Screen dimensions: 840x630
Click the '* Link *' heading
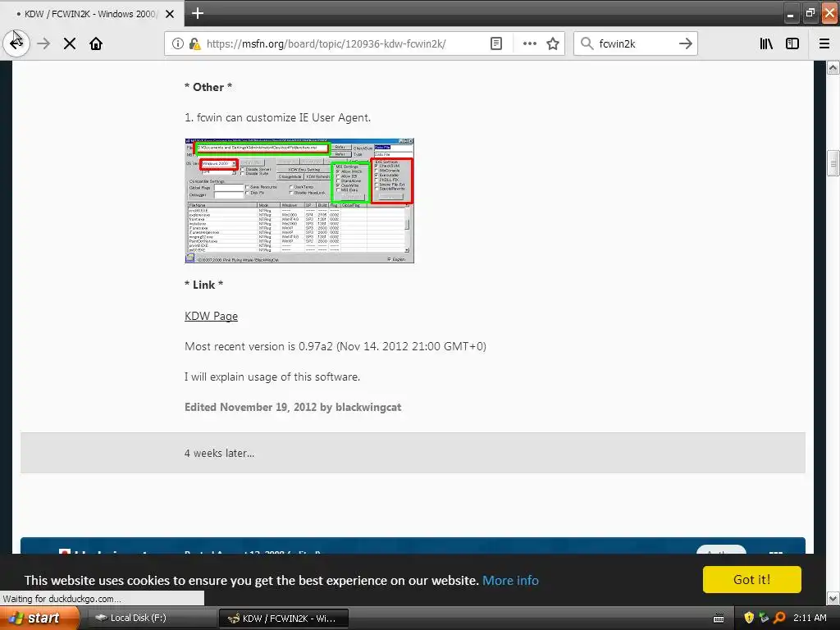coord(203,285)
